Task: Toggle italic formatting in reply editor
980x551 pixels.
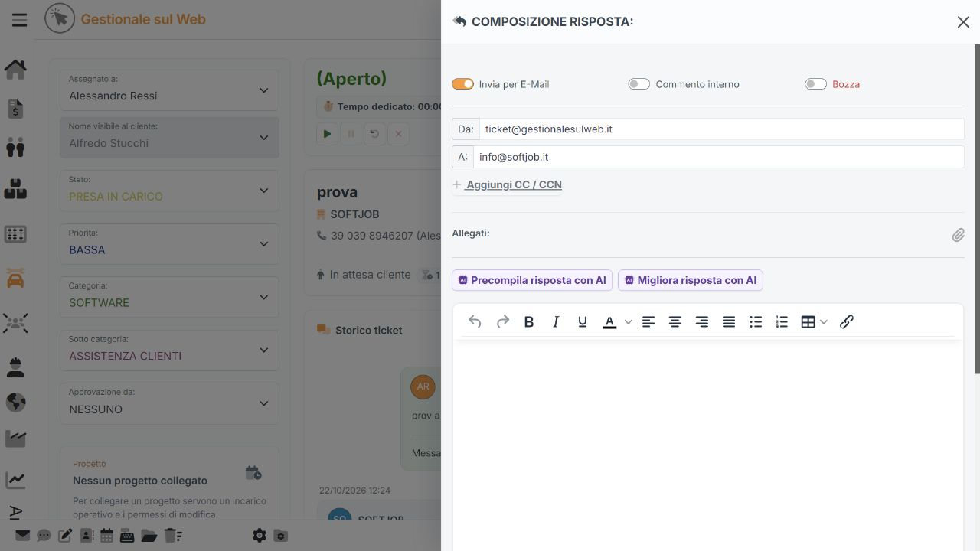Action: 556,322
